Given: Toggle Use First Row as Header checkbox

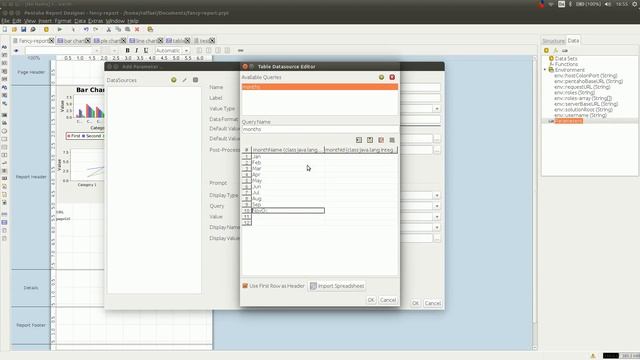Looking at the screenshot, I should (245, 286).
